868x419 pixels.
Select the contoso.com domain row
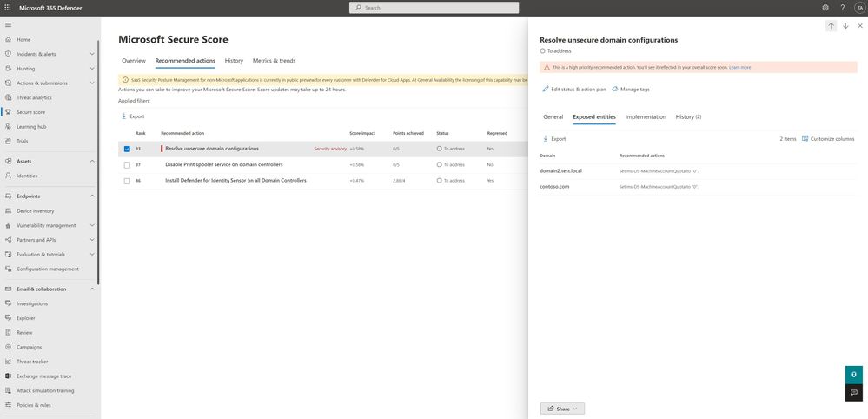coord(698,187)
